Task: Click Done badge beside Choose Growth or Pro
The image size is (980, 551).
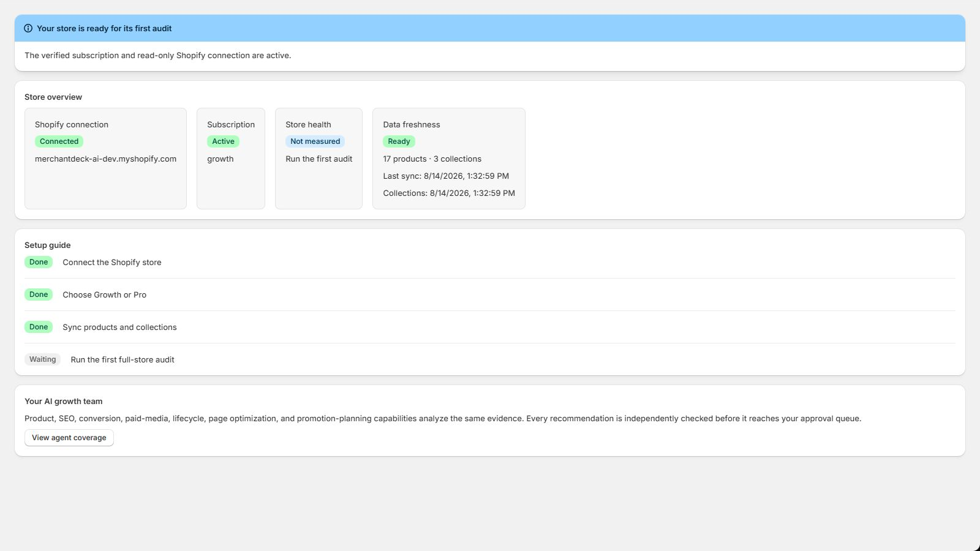Action: point(39,294)
